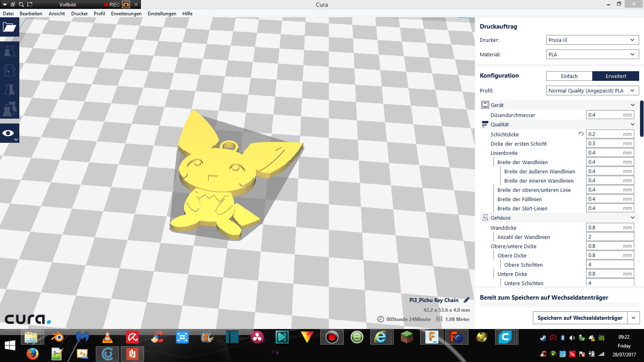Click the settings panel scrollbar
Screen dimensions: 644x362
642,119
